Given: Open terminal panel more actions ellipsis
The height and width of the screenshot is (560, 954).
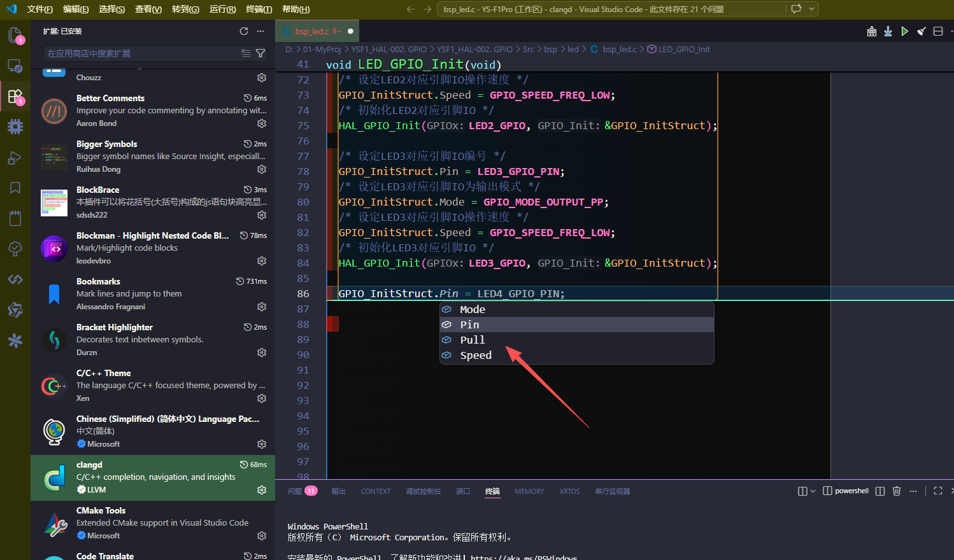Looking at the screenshot, I should click(x=913, y=491).
